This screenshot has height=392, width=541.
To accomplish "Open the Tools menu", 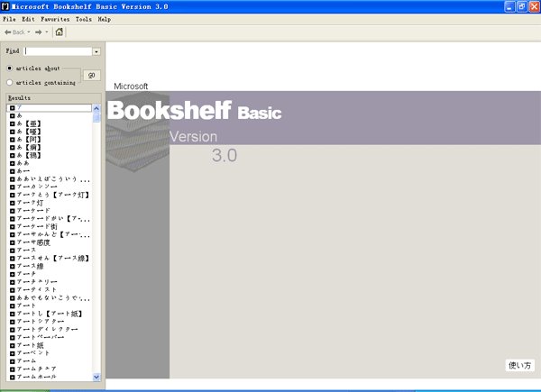I will [84, 19].
